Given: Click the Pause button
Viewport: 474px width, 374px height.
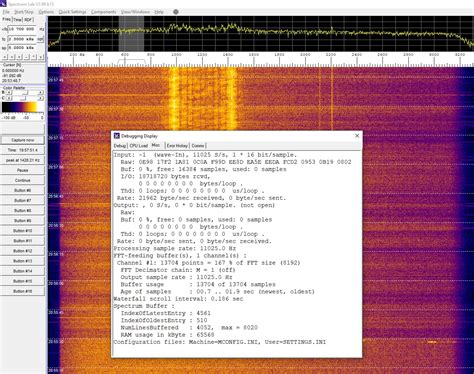Looking at the screenshot, I should (23, 170).
